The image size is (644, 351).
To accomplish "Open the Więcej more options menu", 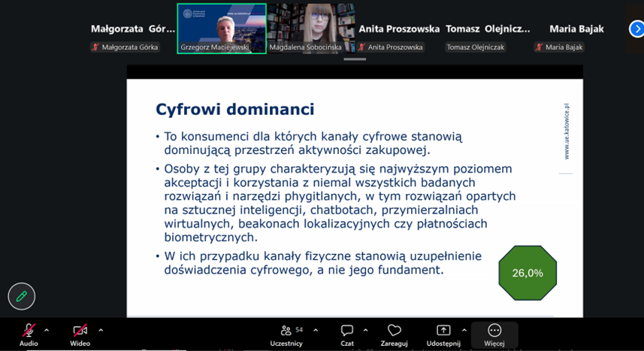I will pos(494,332).
